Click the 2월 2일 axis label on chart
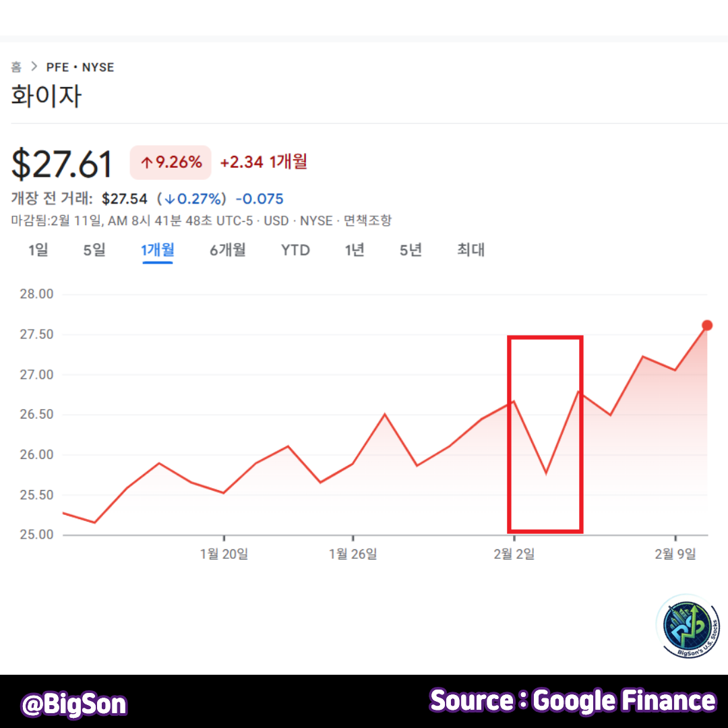 514,553
